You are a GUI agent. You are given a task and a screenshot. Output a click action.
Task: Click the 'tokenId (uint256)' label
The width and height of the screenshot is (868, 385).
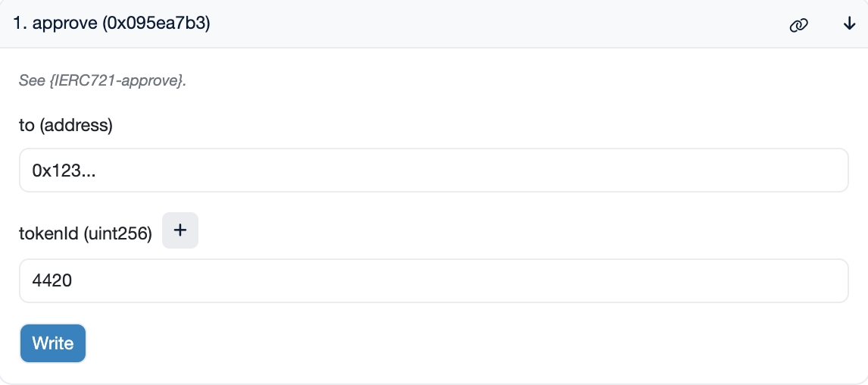tap(86, 235)
